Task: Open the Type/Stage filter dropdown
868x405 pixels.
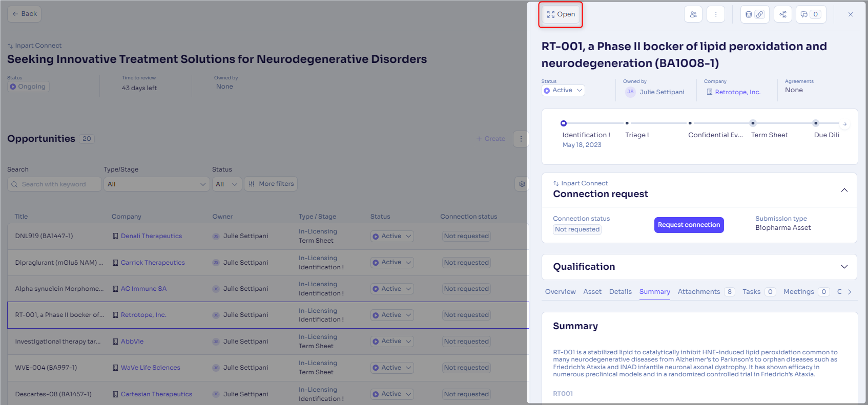Action: click(156, 184)
